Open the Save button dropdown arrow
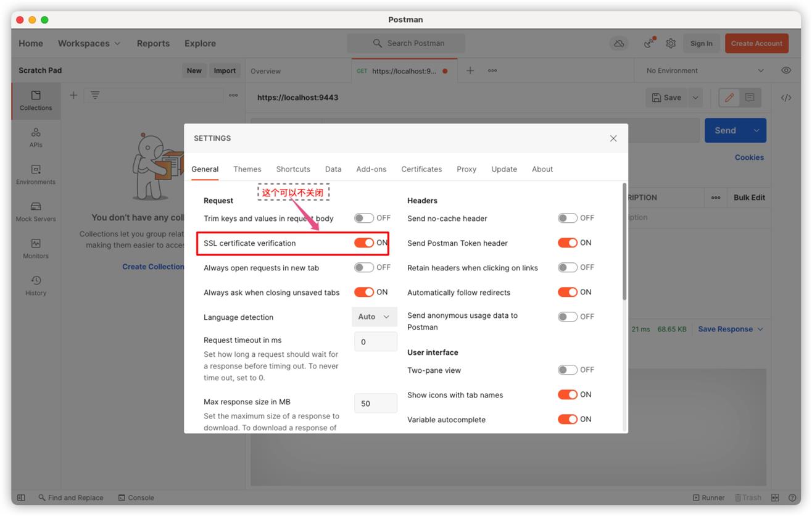The height and width of the screenshot is (516, 812). tap(695, 98)
